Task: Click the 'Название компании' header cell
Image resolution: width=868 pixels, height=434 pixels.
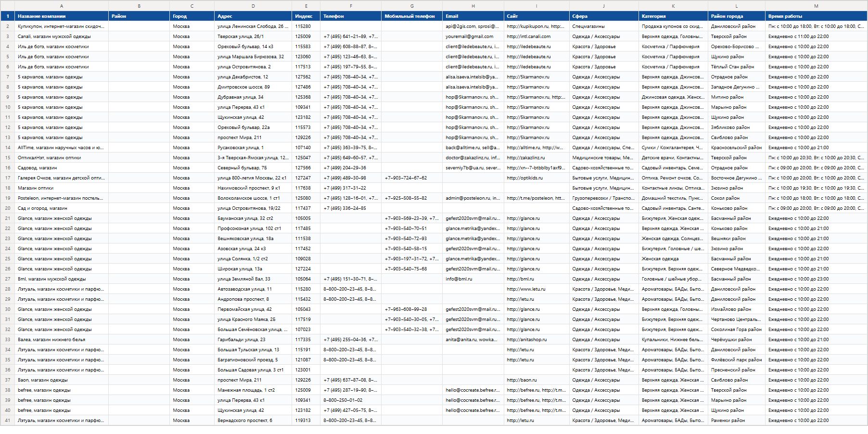Action: [62, 16]
